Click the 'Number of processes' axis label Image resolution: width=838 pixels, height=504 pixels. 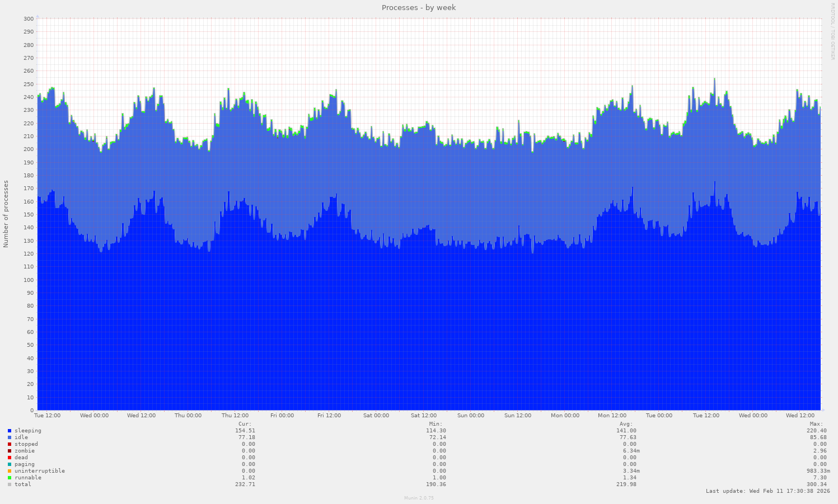point(6,214)
